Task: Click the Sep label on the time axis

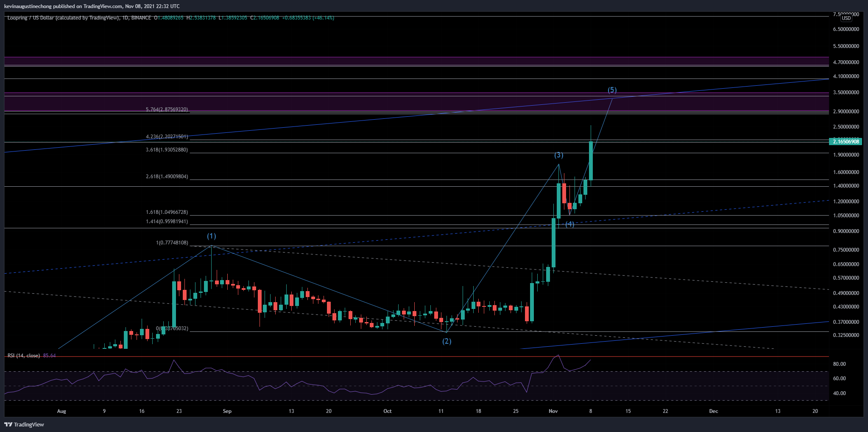Action: 227,411
